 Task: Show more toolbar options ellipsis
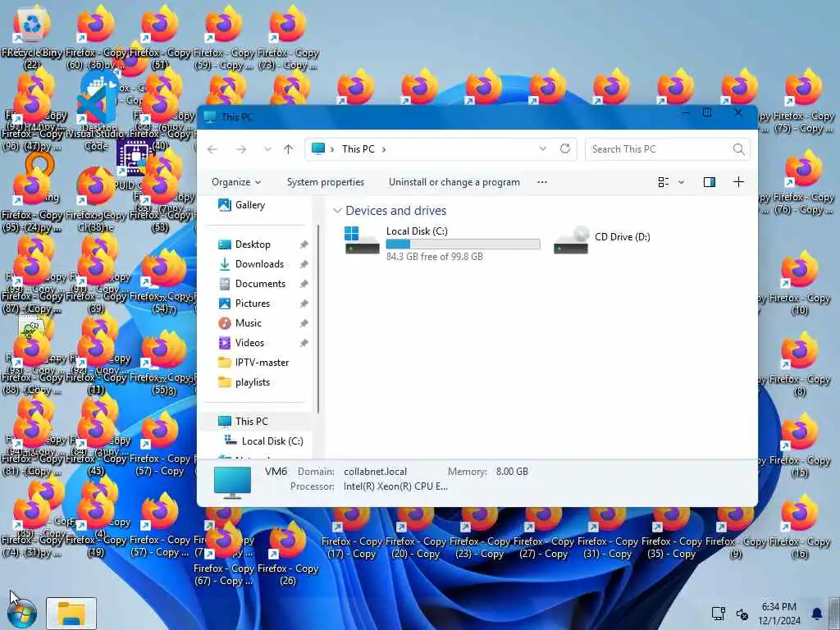tap(542, 182)
